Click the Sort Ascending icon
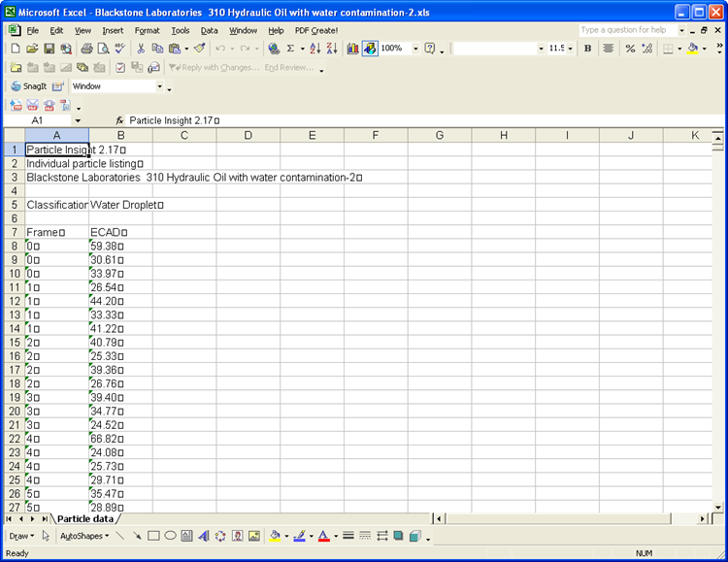Viewport: 728px width, 562px height. tap(315, 49)
